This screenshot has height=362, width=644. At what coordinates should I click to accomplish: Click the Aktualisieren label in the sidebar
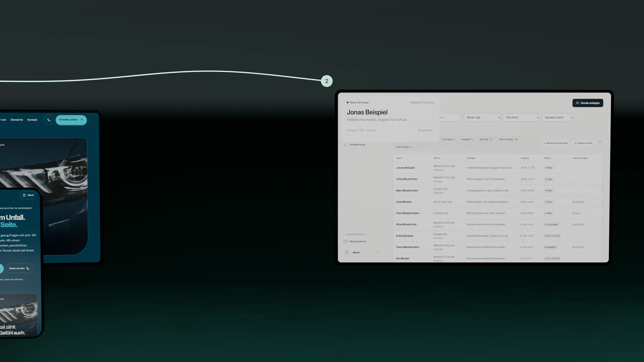click(x=357, y=241)
